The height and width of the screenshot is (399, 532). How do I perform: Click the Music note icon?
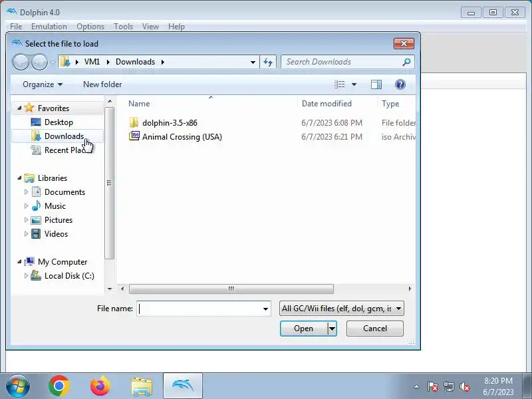click(36, 205)
